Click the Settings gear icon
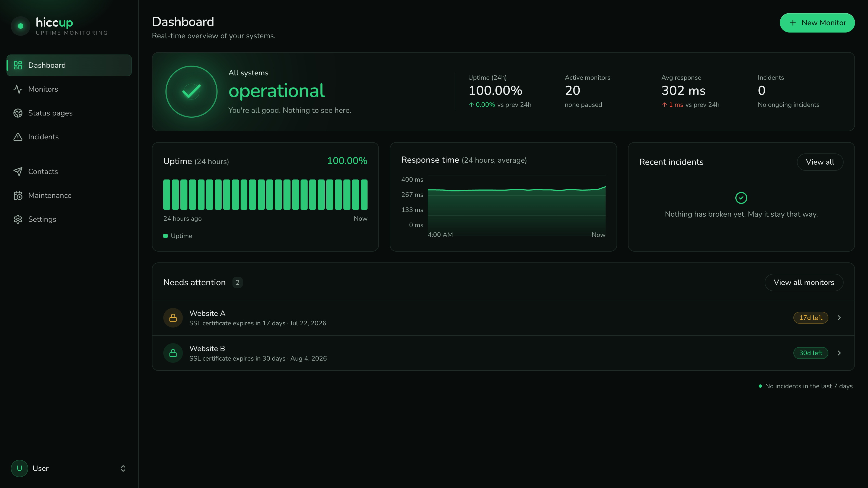 [18, 220]
